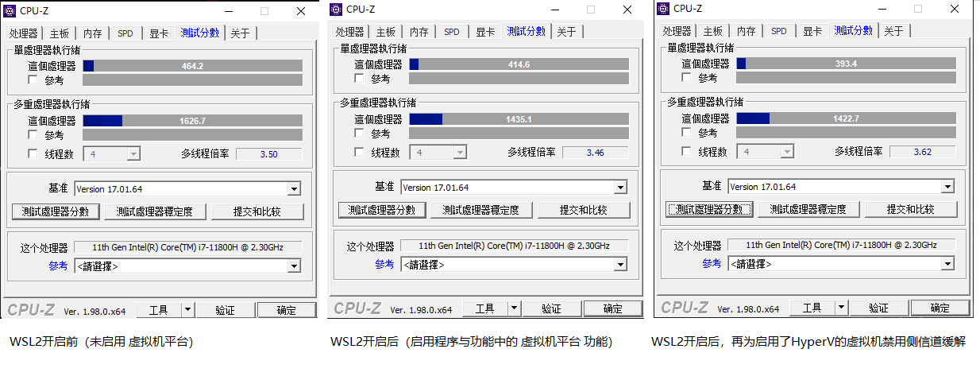The width and height of the screenshot is (980, 380).
Task: Enable multi-thread 參考 checkbox in middle window
Action: [359, 133]
